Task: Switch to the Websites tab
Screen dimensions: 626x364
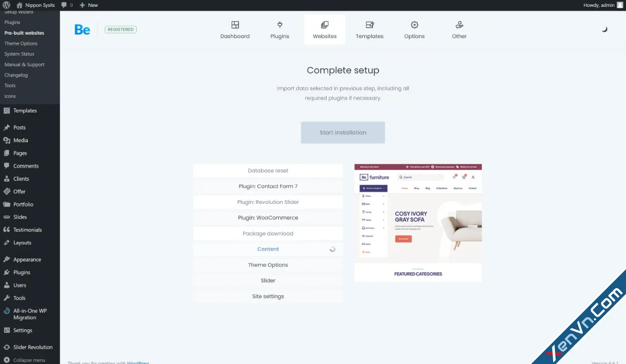Action: (325, 30)
